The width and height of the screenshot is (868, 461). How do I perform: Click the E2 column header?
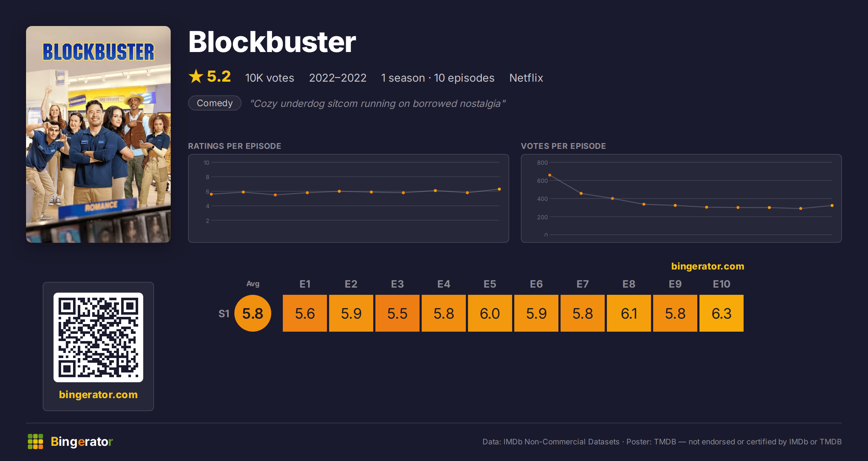(351, 284)
